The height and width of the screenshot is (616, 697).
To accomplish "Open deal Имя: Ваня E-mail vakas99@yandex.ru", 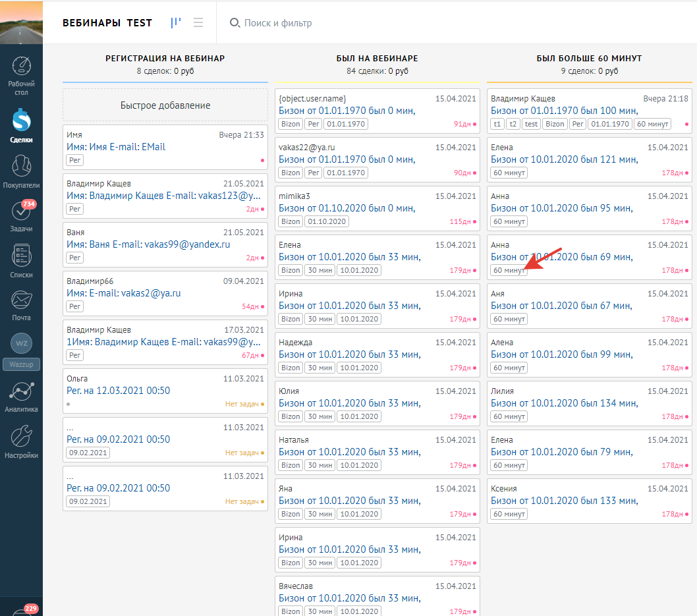I will tap(148, 244).
